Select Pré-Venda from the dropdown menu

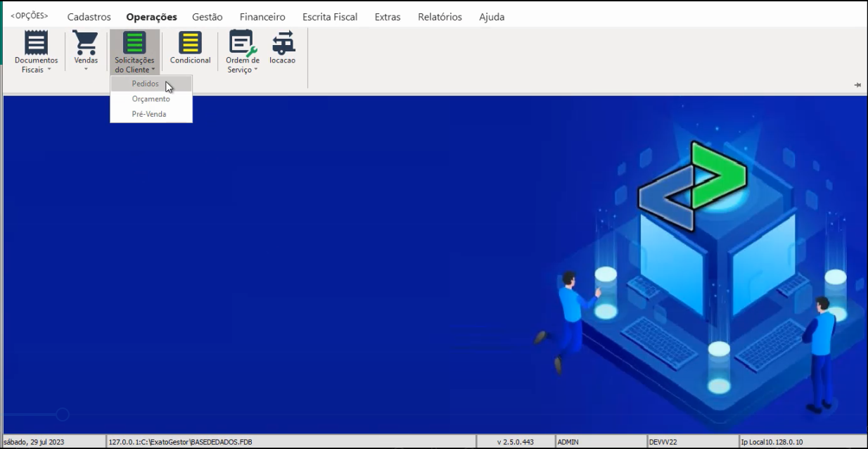click(x=149, y=114)
